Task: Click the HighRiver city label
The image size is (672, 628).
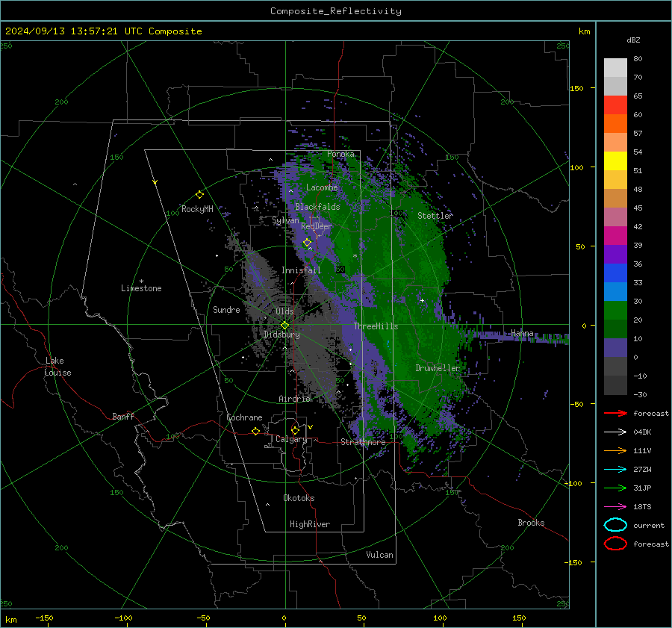Action: click(310, 524)
